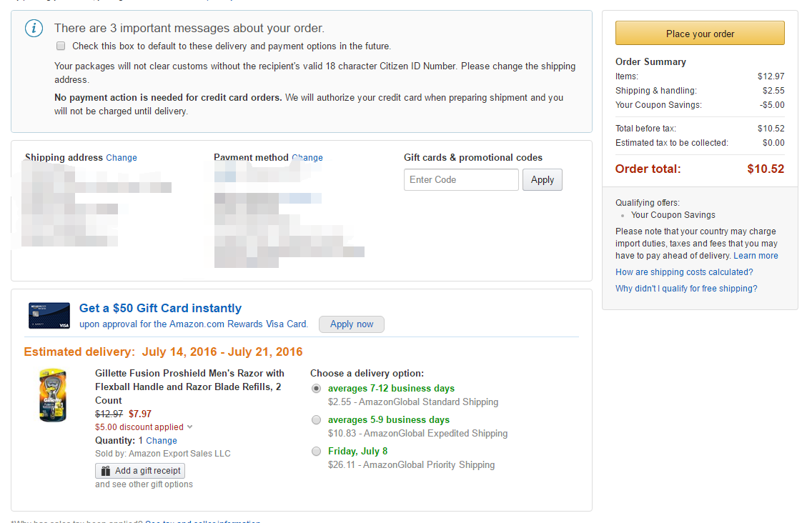Change the item quantity link

[x=162, y=441]
